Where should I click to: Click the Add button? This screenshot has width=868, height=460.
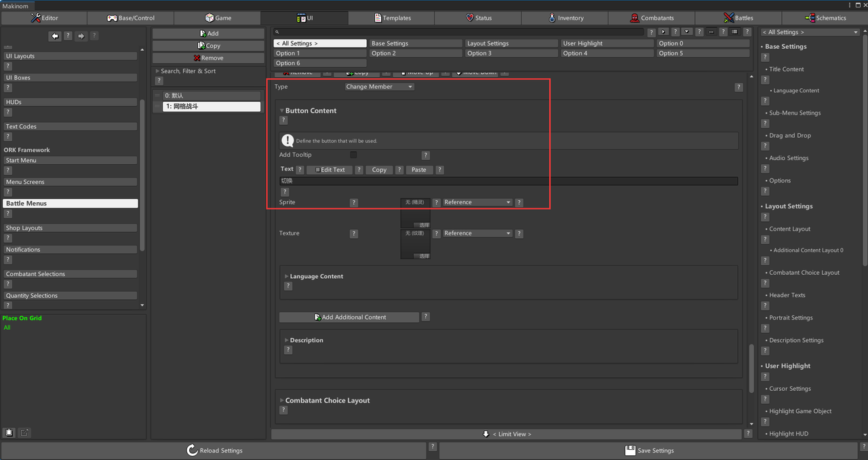point(208,33)
